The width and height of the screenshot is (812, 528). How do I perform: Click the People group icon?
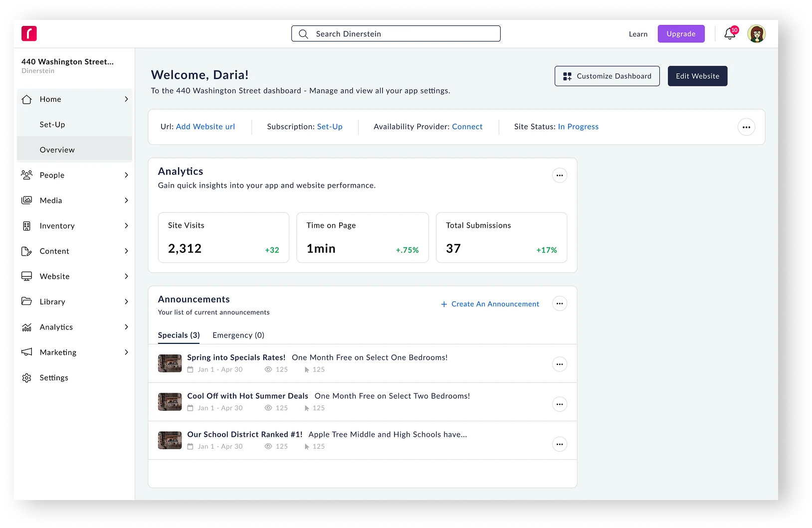tap(27, 175)
